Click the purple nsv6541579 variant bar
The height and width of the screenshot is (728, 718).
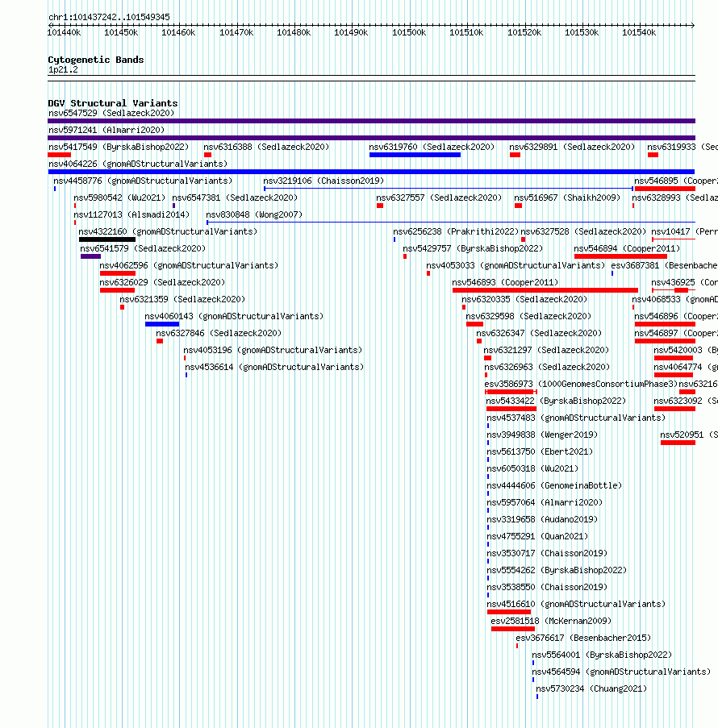90,256
